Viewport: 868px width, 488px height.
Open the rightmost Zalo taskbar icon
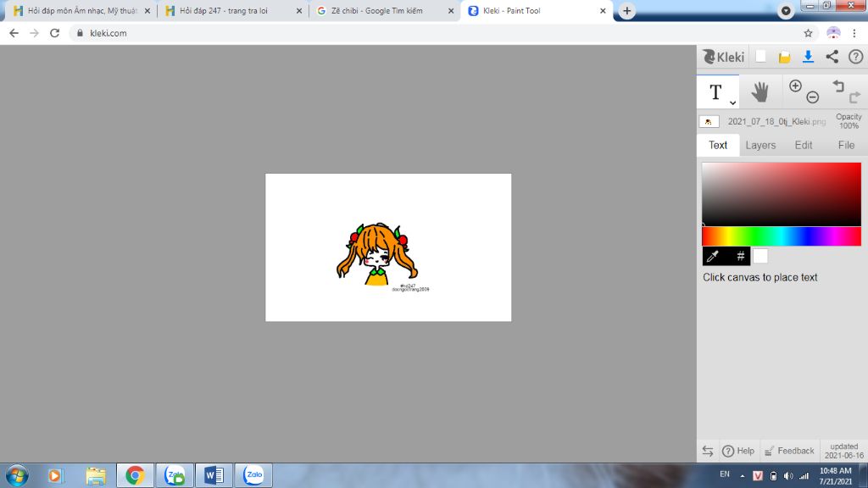click(x=253, y=475)
